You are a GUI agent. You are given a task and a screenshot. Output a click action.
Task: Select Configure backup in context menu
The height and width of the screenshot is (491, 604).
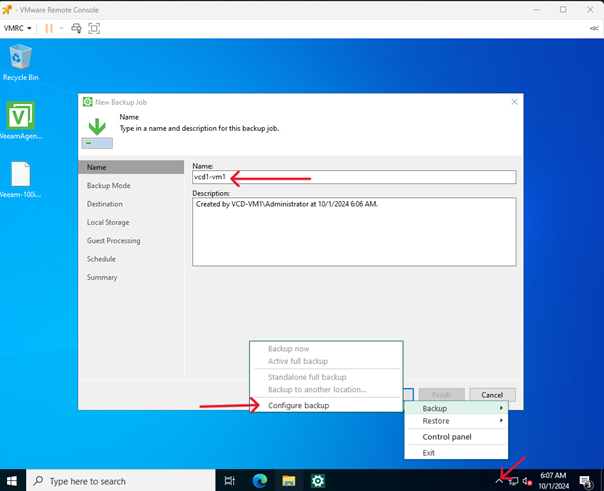pyautogui.click(x=298, y=405)
